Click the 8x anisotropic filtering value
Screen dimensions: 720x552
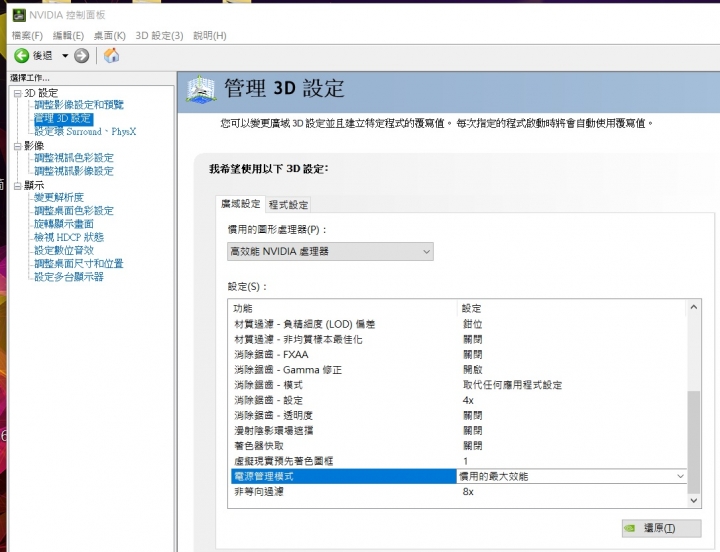[x=468, y=492]
